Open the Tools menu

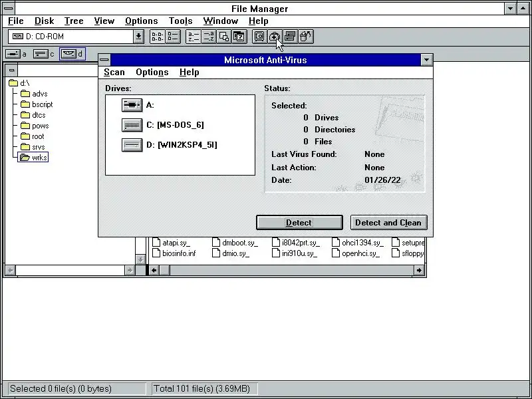(180, 21)
